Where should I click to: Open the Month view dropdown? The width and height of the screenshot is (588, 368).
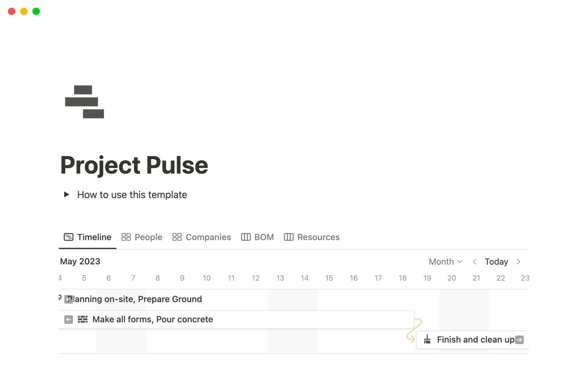click(445, 262)
